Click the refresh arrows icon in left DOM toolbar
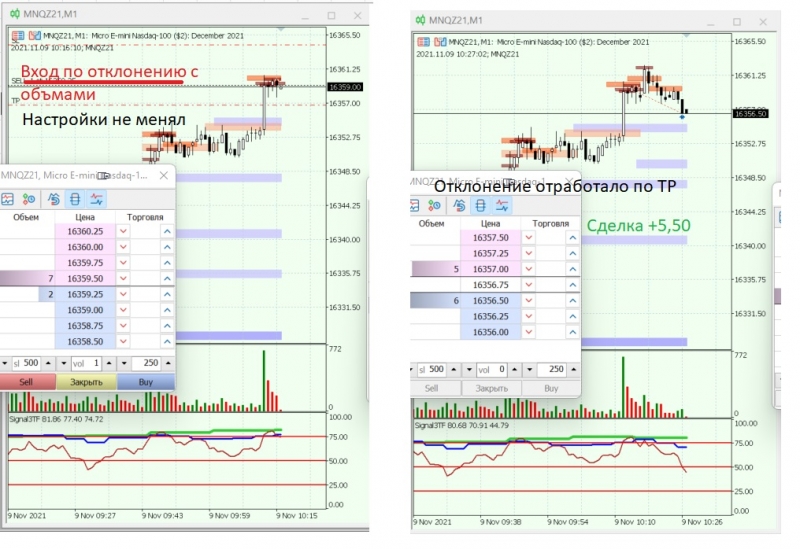This screenshot has height=549, width=800. tap(54, 199)
